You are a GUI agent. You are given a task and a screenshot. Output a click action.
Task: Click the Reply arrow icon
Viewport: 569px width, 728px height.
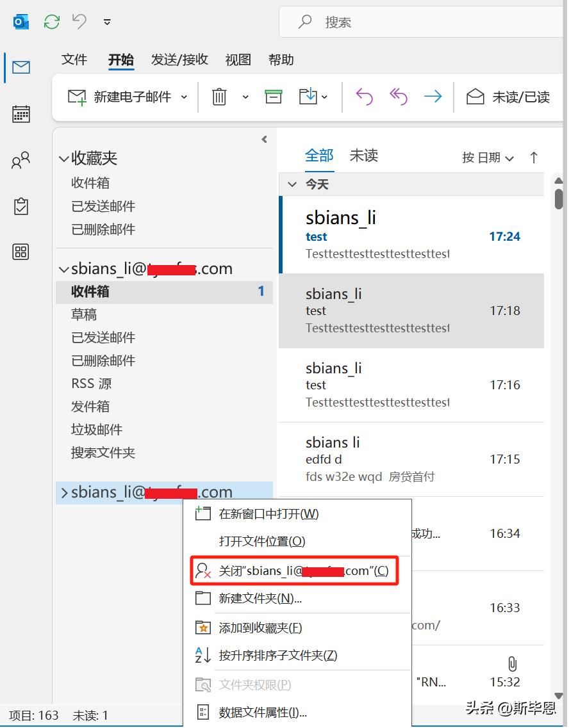pyautogui.click(x=365, y=97)
